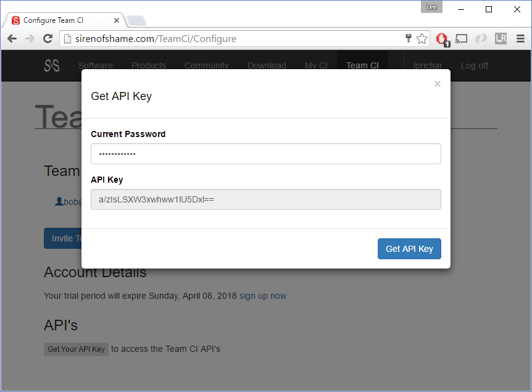Click the browser back arrow
This screenshot has width=532, height=392.
(12, 39)
